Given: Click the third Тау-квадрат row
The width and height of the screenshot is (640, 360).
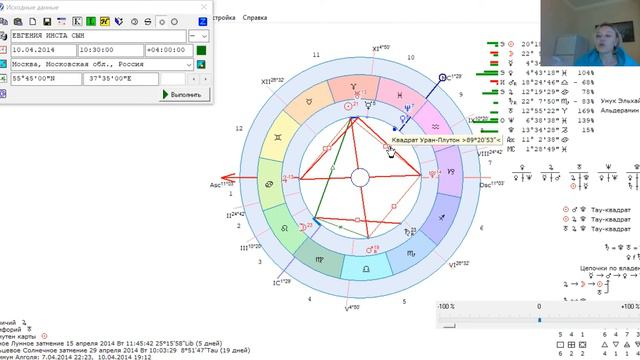Looking at the screenshot, I should (x=597, y=229).
